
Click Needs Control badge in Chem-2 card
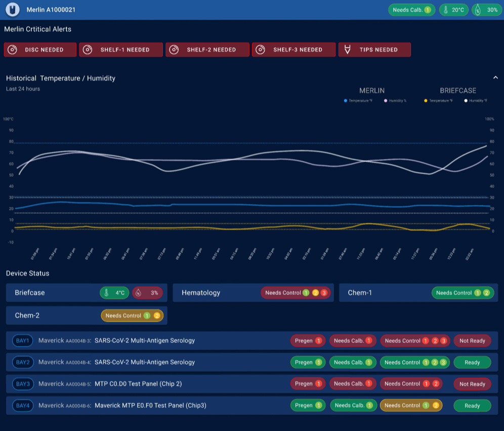click(132, 316)
